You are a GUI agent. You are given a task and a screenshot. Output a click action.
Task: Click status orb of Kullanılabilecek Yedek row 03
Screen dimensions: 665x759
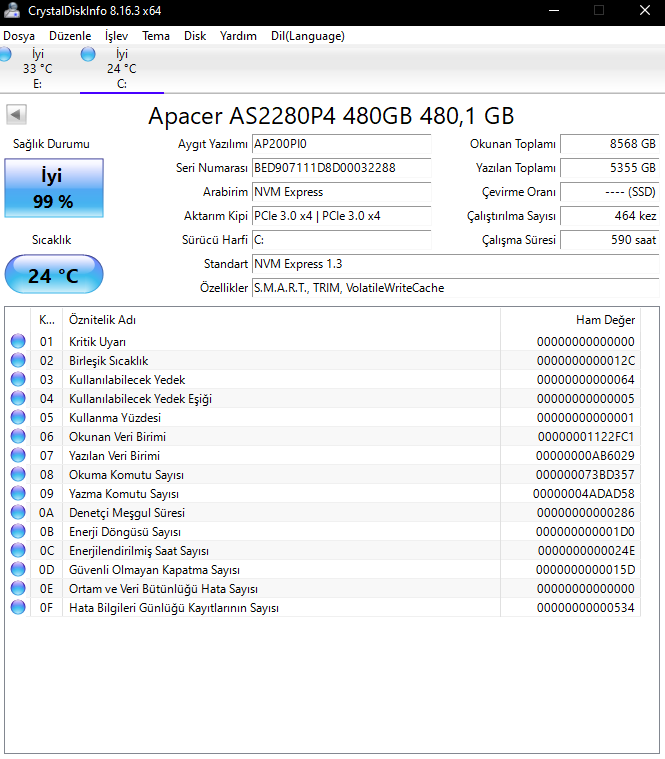click(x=18, y=380)
